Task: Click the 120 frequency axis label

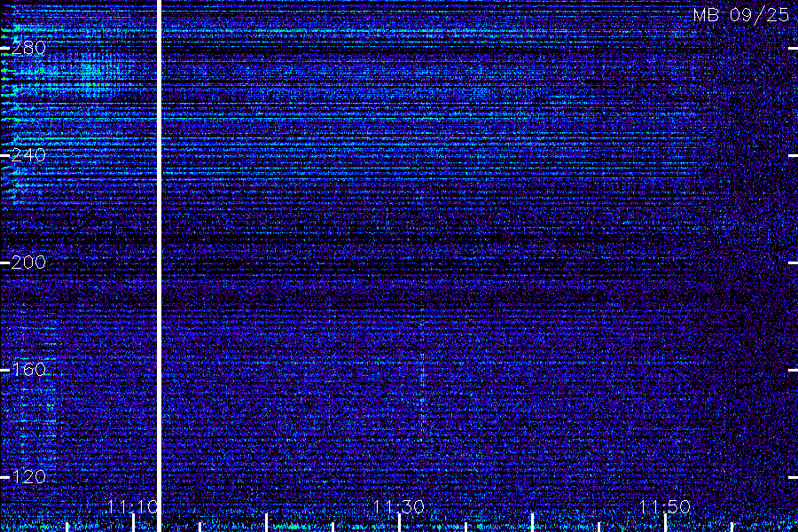Action: point(28,477)
